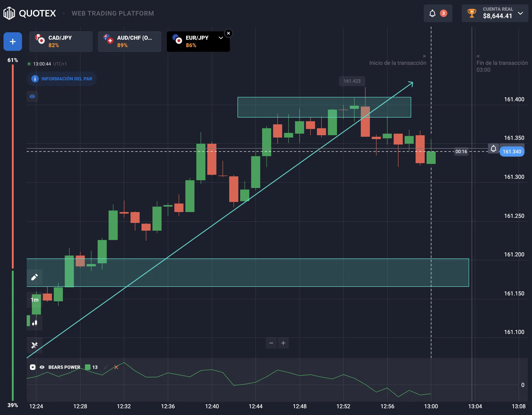Open the indicators compass tool
This screenshot has height=415, width=532.
point(34,345)
